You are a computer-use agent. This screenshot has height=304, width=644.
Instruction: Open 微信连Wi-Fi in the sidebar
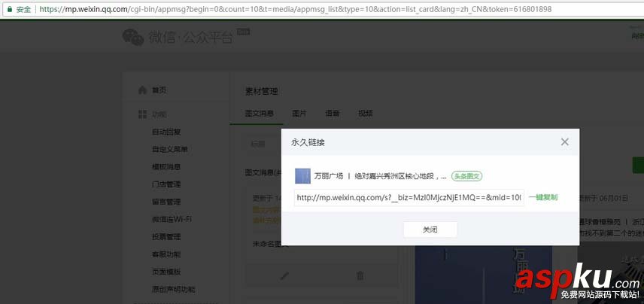point(172,220)
